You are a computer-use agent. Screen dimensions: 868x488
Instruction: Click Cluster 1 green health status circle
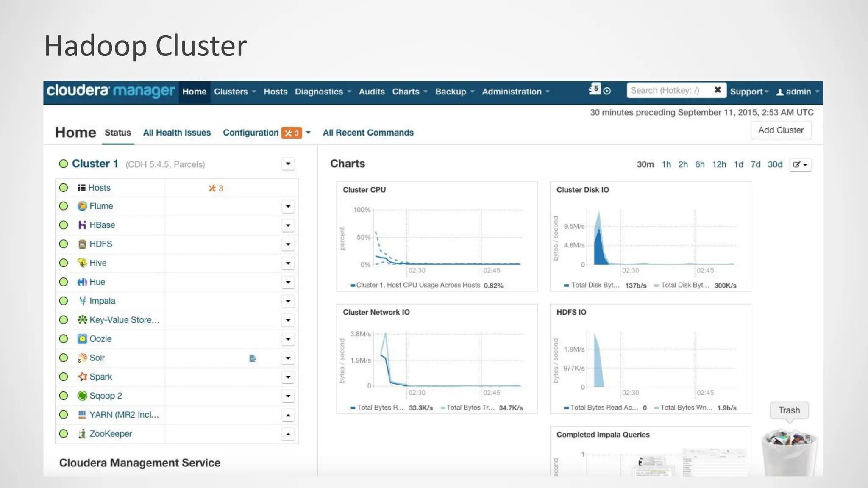pyautogui.click(x=64, y=164)
